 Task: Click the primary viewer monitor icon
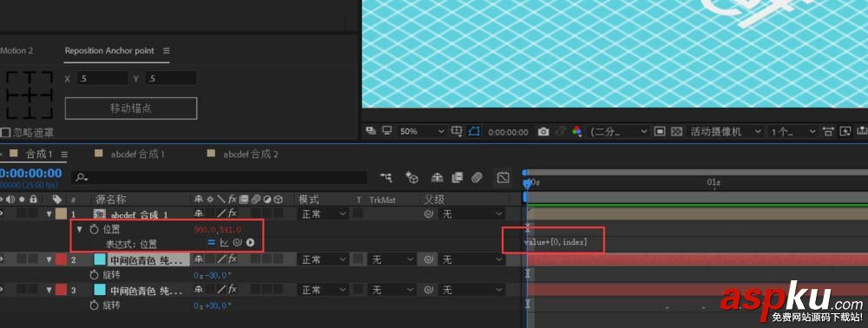[x=387, y=131]
